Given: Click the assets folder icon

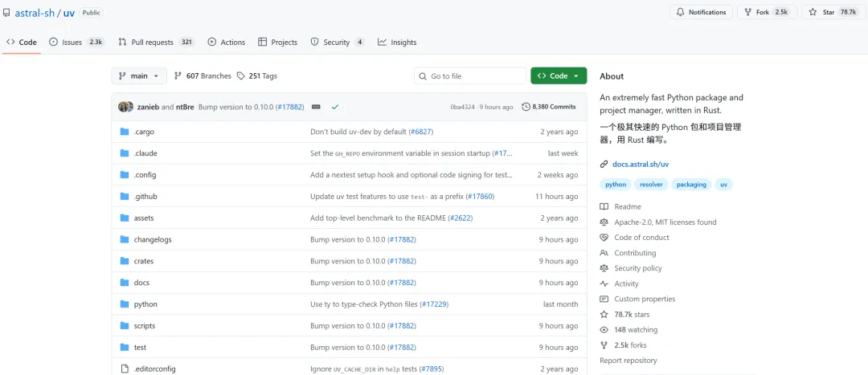Looking at the screenshot, I should tap(125, 218).
